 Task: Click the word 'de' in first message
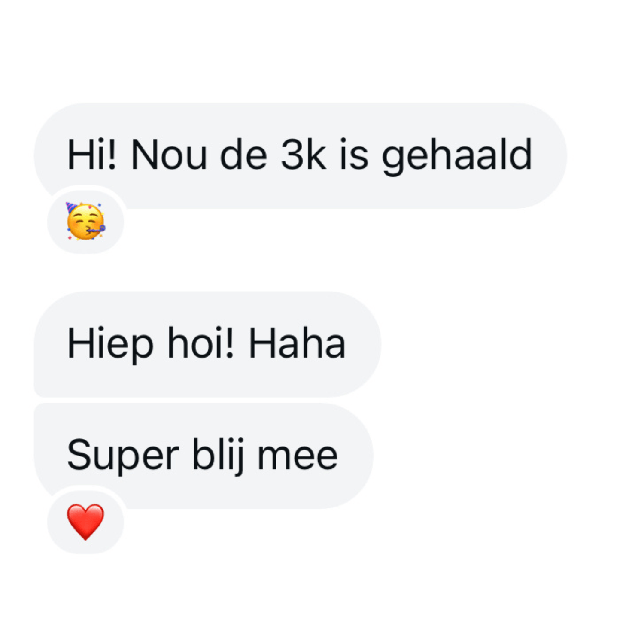[243, 155]
